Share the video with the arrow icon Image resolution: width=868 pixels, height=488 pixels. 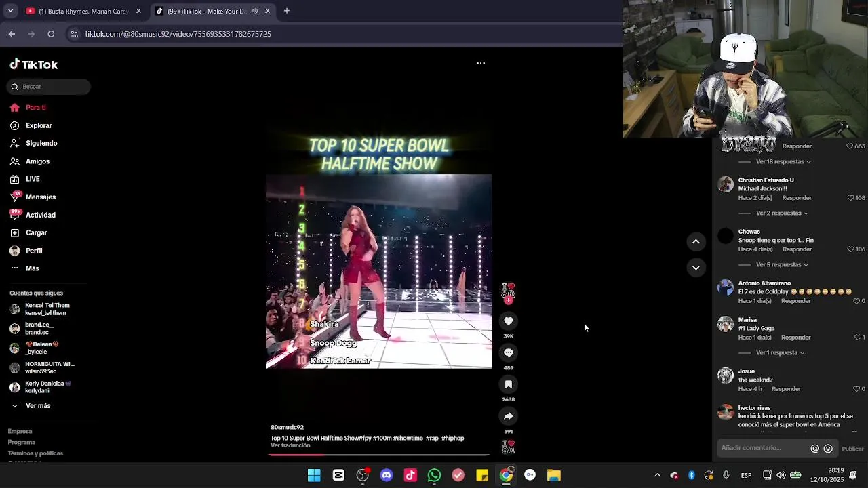pos(508,416)
